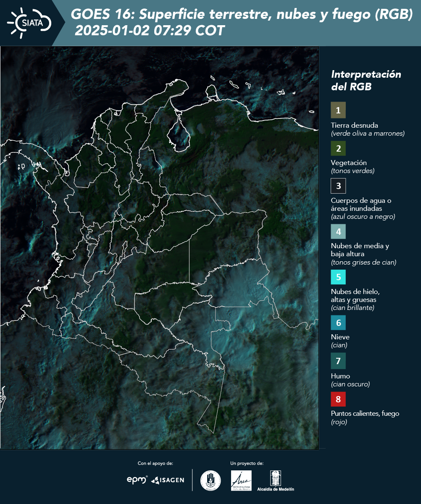Click the label "Humo"
This screenshot has height=504, width=421.
click(340, 376)
